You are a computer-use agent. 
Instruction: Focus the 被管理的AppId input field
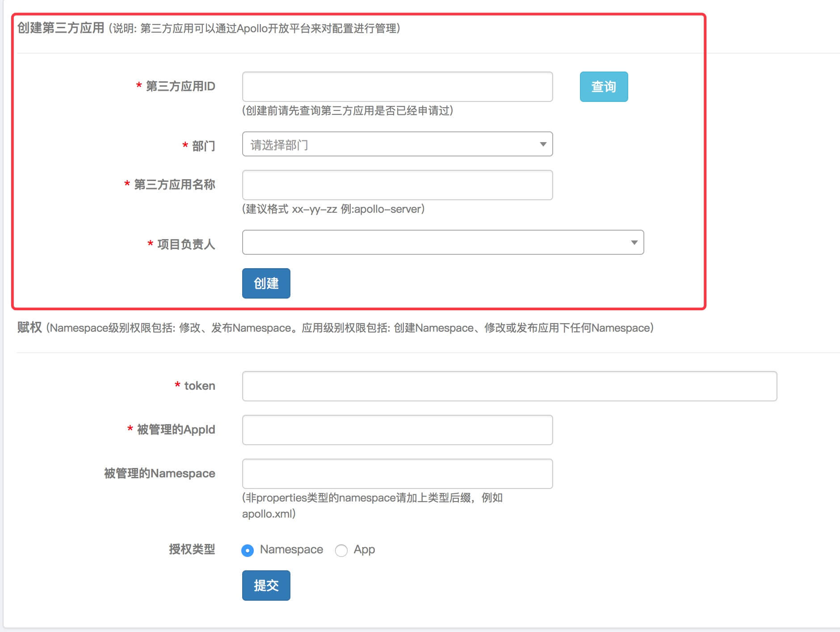click(x=397, y=430)
